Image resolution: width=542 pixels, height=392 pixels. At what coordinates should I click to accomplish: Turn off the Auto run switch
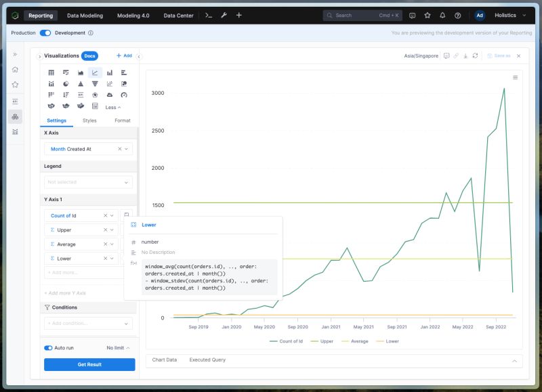[48, 348]
